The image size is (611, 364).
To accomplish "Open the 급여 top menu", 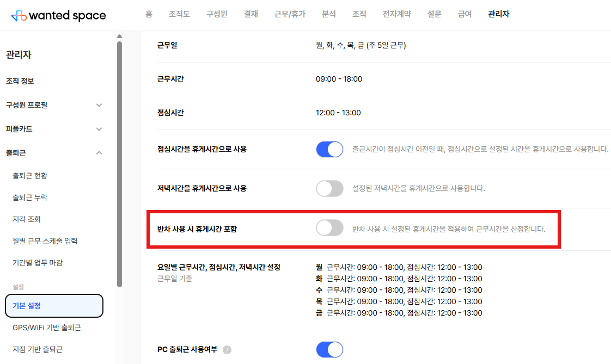I will [x=465, y=14].
